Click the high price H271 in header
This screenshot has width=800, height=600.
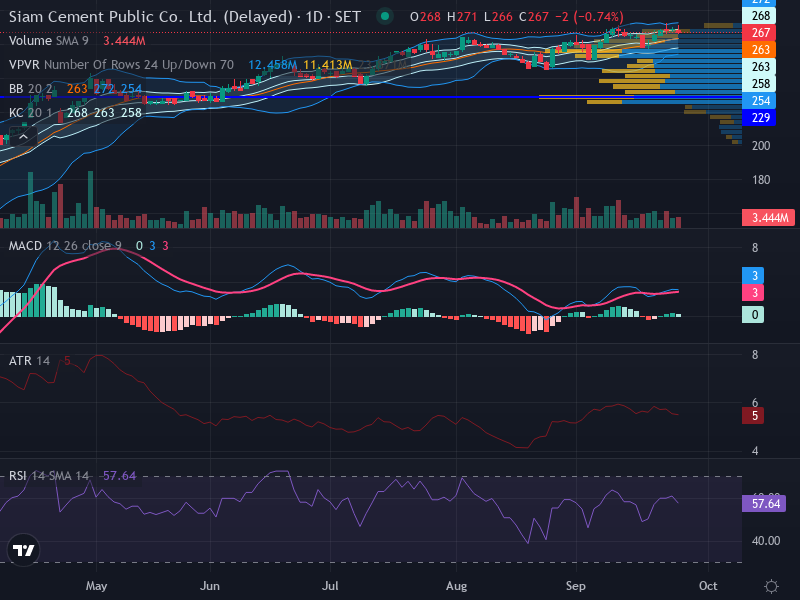click(x=462, y=17)
